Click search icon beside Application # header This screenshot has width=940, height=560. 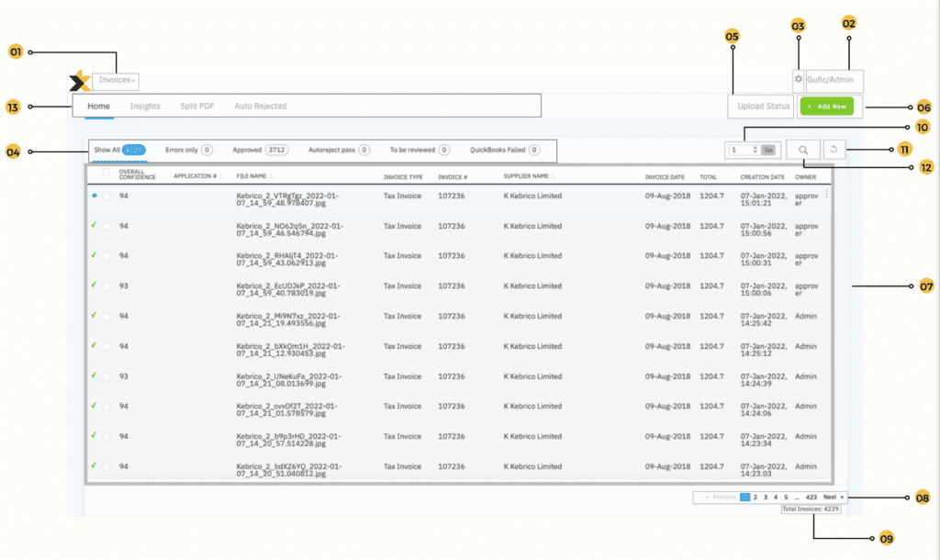221,175
